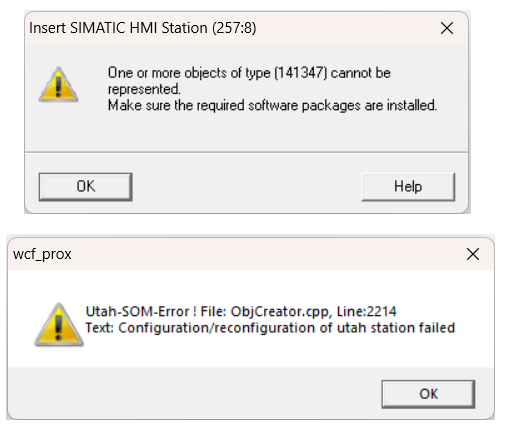Image resolution: width=506 pixels, height=436 pixels.
Task: Click the 'Configuration/reconfiguration of utah station failed' text
Action: click(x=287, y=328)
